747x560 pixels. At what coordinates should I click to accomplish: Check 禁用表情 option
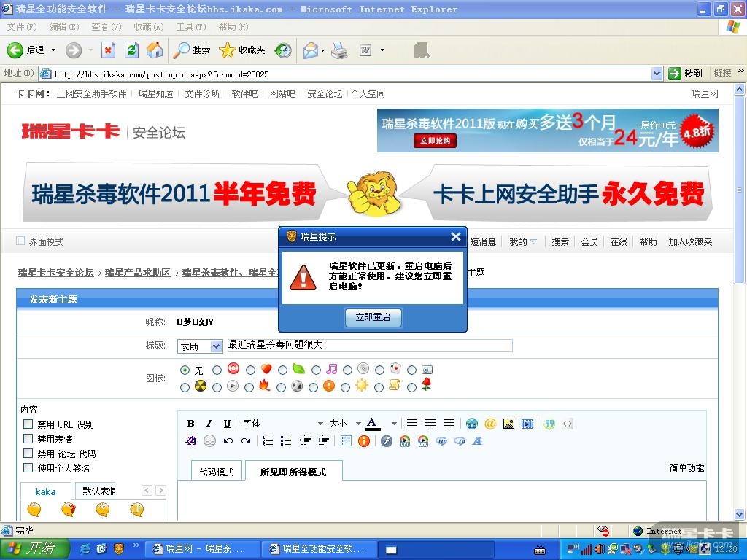coord(28,438)
